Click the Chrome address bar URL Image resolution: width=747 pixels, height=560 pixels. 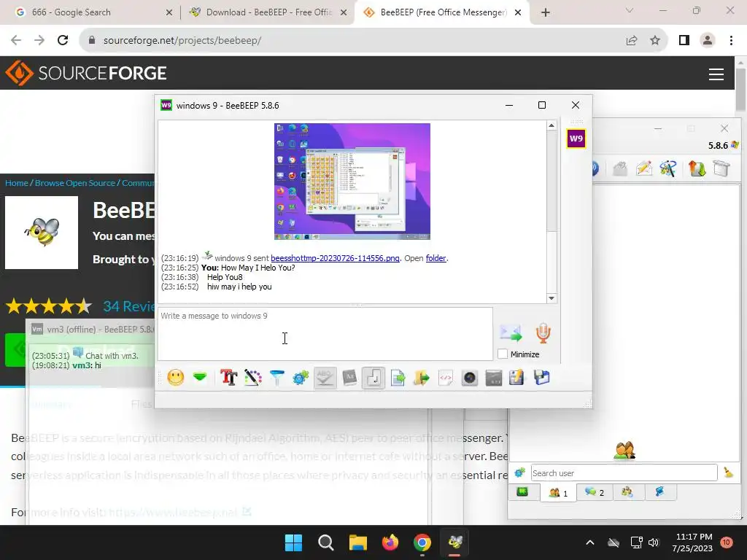click(182, 41)
